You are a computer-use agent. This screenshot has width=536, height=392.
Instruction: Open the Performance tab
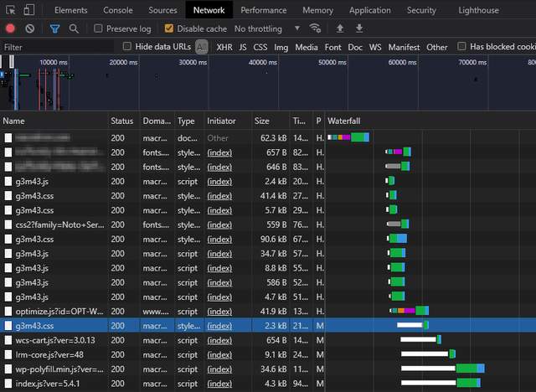[x=264, y=10]
